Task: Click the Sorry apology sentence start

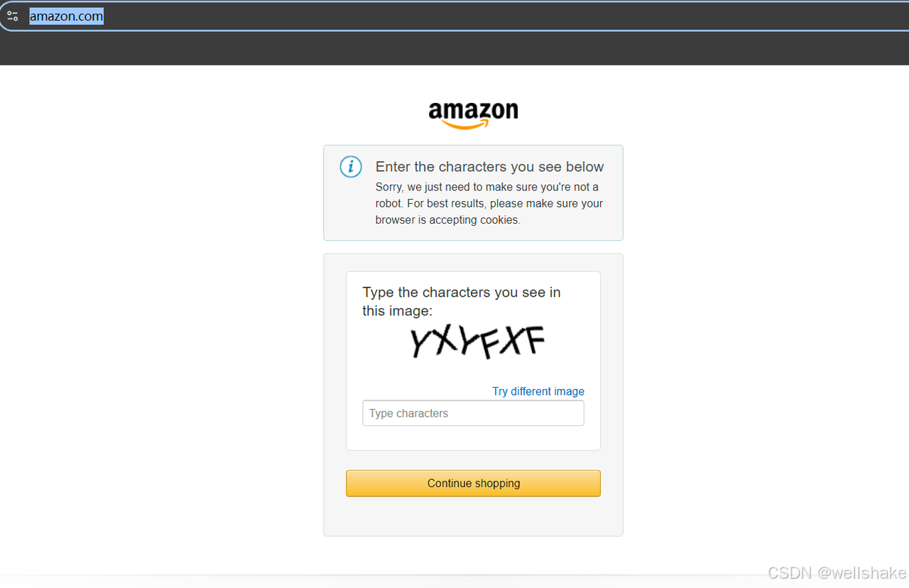Action: (390, 187)
